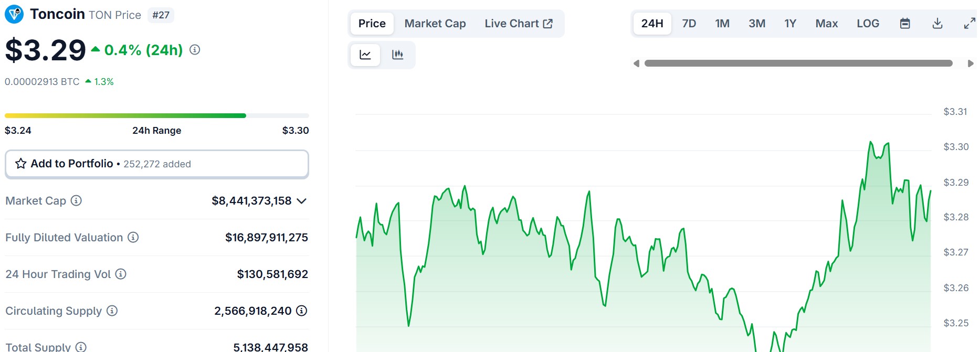Click left arrow of chart scrollbar
The image size is (980, 352).
(x=636, y=63)
